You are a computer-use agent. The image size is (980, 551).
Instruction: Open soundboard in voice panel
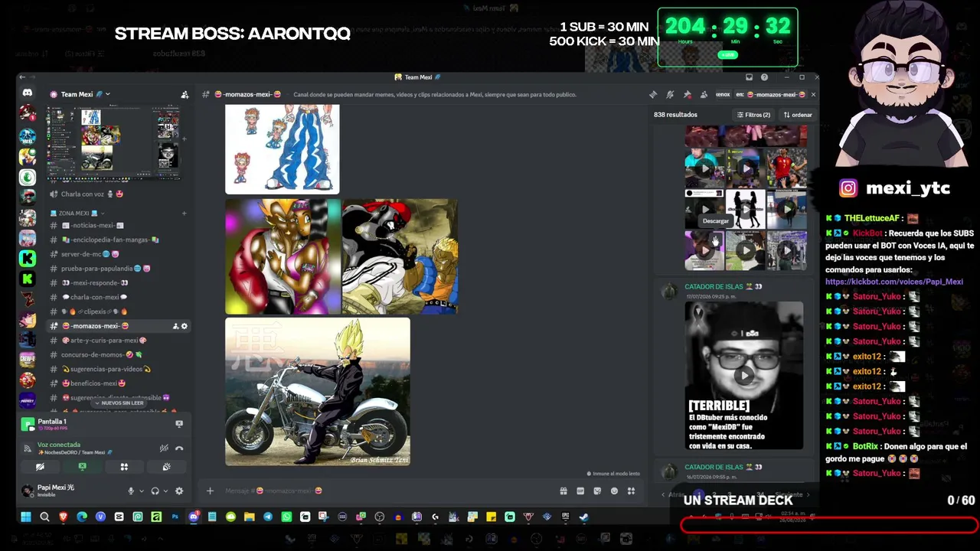click(166, 467)
